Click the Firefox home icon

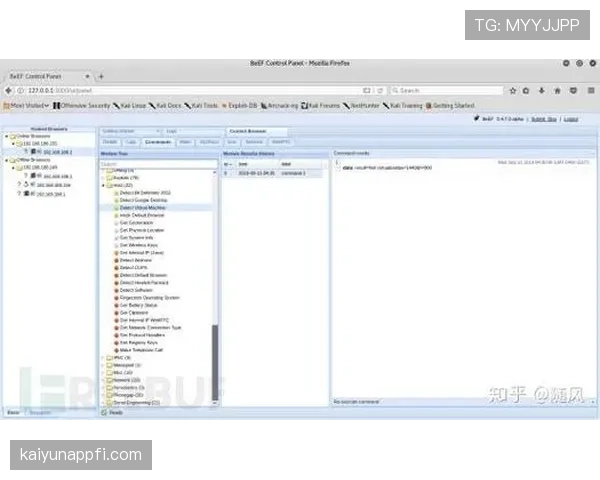click(555, 90)
